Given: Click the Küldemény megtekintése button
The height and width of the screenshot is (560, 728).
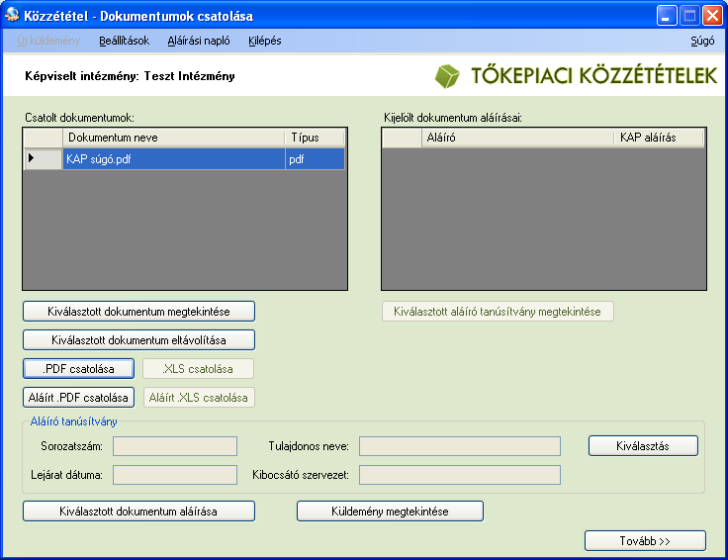Looking at the screenshot, I should coord(390,512).
